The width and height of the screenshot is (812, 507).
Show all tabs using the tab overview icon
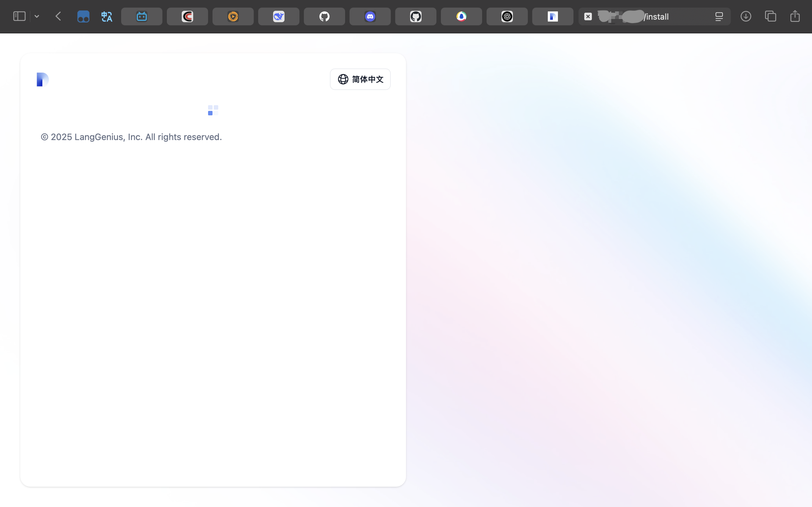(770, 16)
